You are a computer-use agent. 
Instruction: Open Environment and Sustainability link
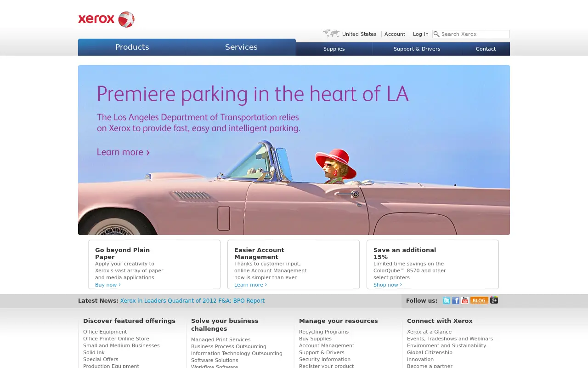point(447,345)
